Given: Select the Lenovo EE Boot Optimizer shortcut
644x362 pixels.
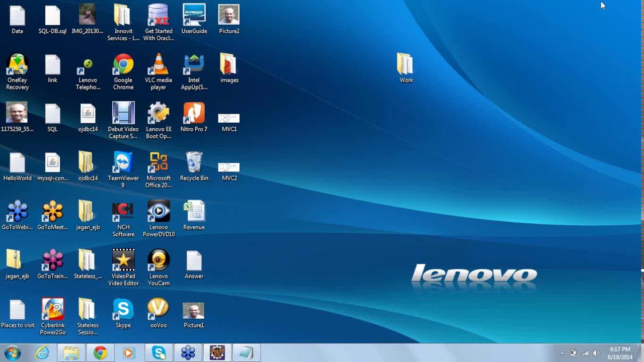Looking at the screenshot, I should [x=158, y=121].
